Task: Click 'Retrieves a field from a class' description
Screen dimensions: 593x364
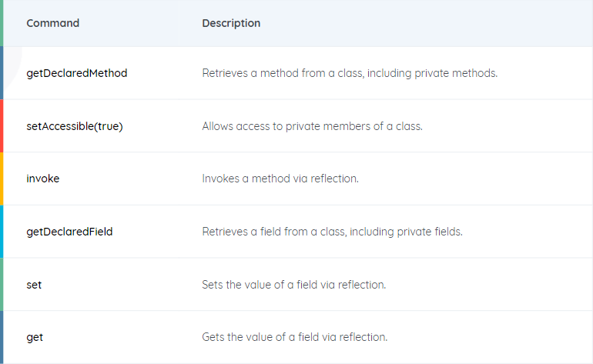Action: (333, 232)
